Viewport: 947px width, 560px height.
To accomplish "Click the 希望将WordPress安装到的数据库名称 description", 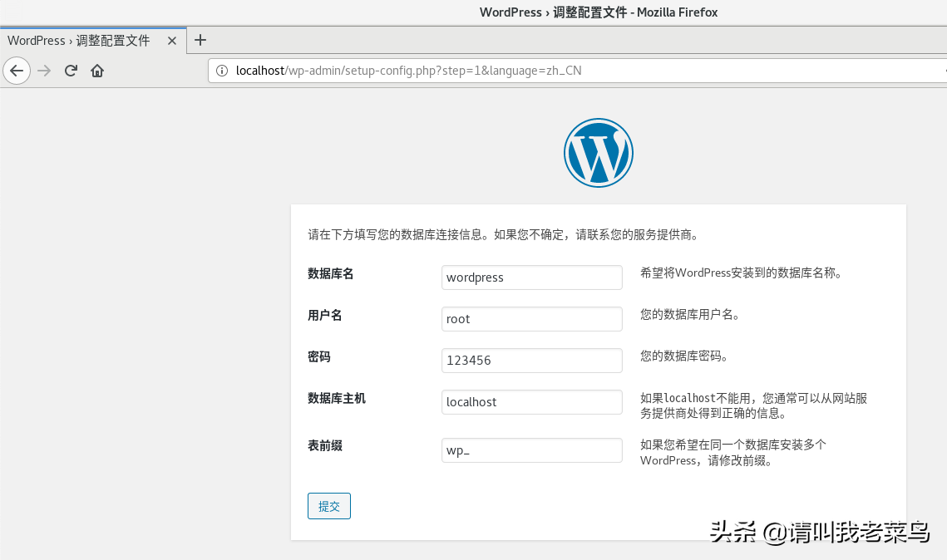I will (x=742, y=273).
